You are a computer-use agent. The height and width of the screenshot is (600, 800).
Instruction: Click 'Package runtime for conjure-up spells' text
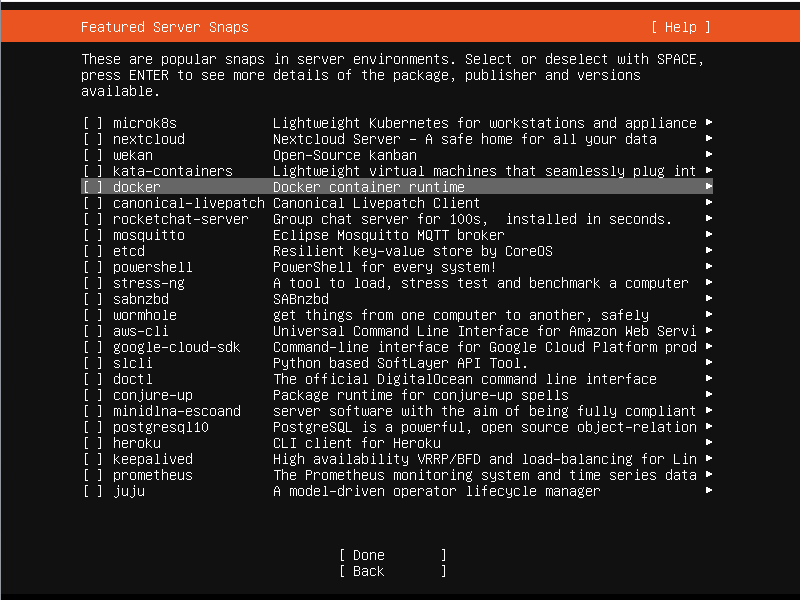(421, 395)
